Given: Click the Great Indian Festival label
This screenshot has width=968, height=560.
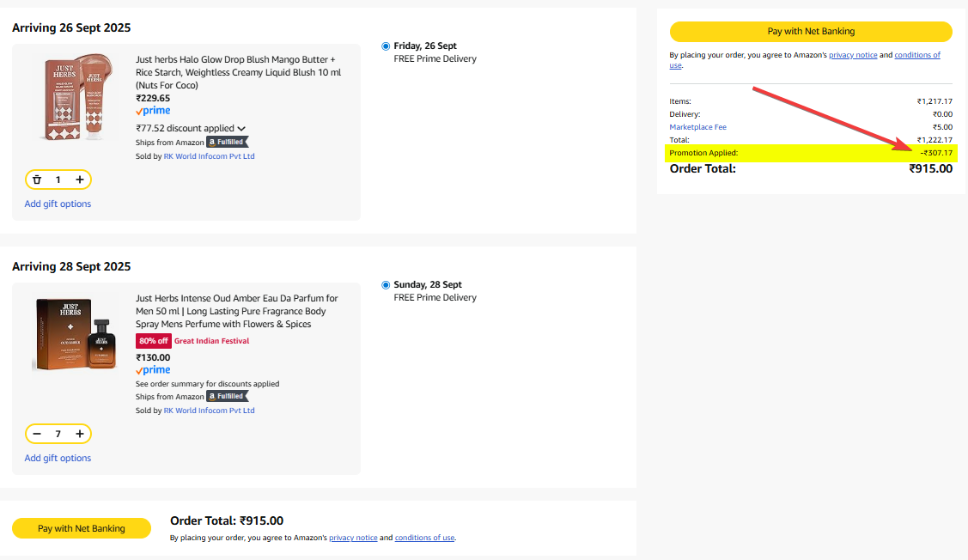Looking at the screenshot, I should [212, 341].
